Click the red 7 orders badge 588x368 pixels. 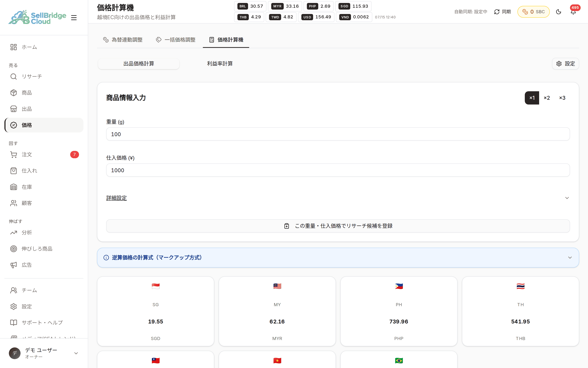[75, 155]
